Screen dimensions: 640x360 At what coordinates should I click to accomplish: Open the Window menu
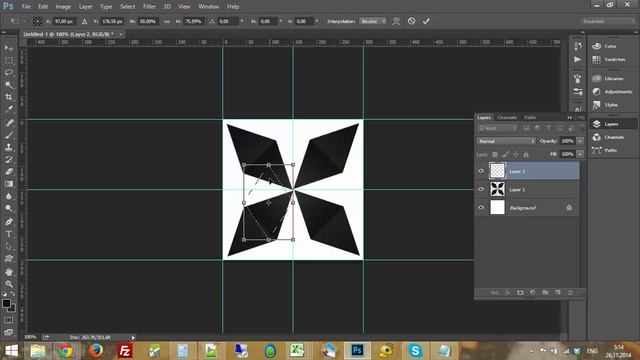[x=209, y=7]
